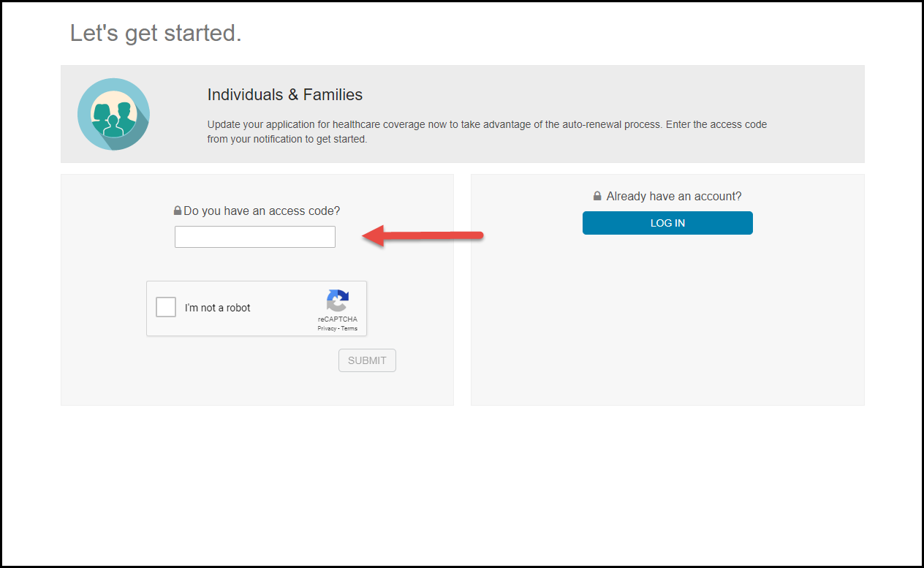Click the Already have an account text

coord(674,196)
